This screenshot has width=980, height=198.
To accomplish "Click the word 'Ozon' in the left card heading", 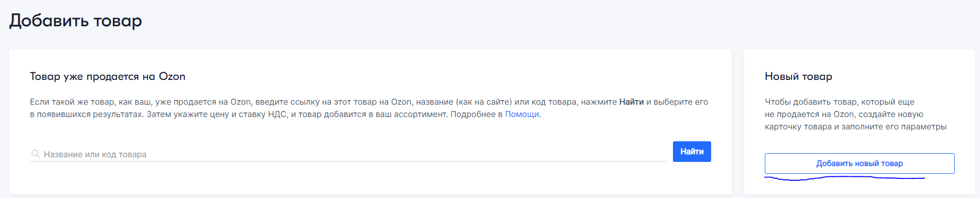I will pyautogui.click(x=172, y=76).
